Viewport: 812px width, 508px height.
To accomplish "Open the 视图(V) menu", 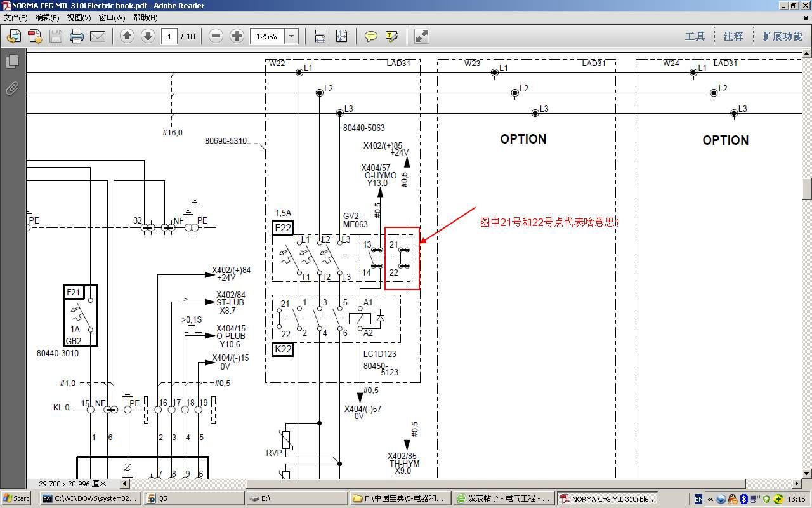I will pyautogui.click(x=79, y=18).
